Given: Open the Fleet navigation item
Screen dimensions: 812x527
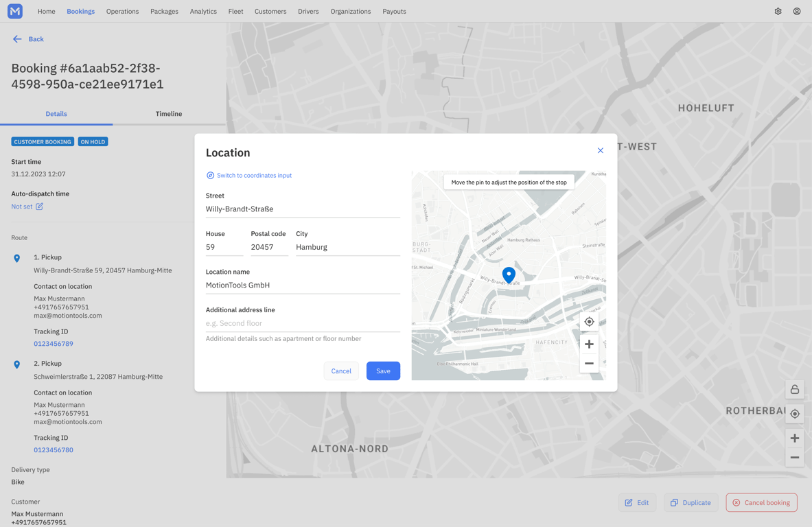Looking at the screenshot, I should [235, 12].
